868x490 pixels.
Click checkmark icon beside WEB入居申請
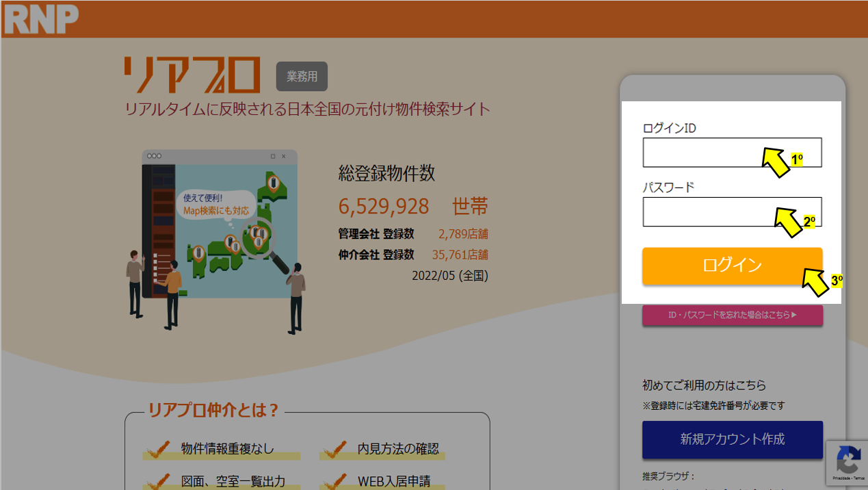[x=335, y=481]
